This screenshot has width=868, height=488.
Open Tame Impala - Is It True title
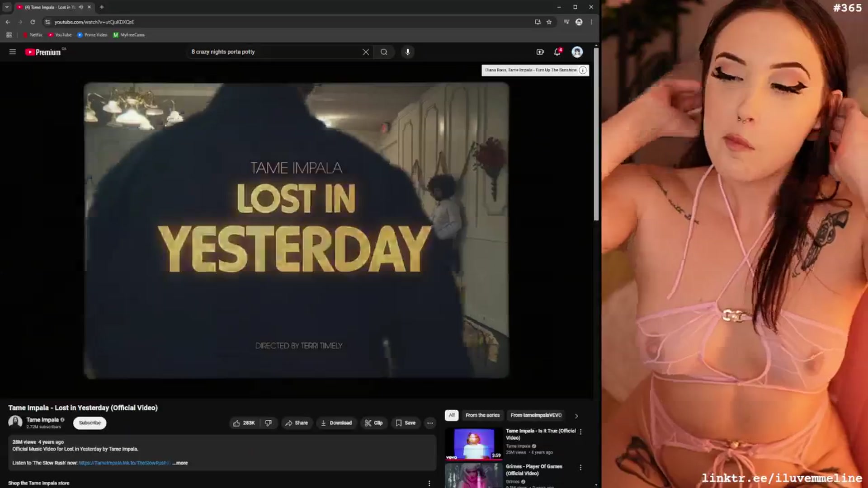[x=541, y=434]
